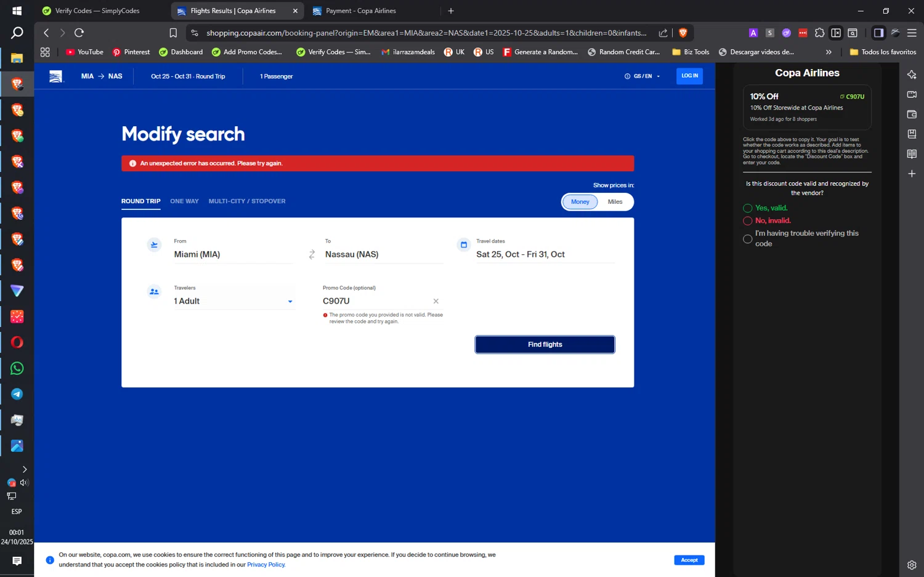Open the 'ilarrazamdeals' Gmail bookmark
Screen dimensions: 924x577
pos(408,52)
